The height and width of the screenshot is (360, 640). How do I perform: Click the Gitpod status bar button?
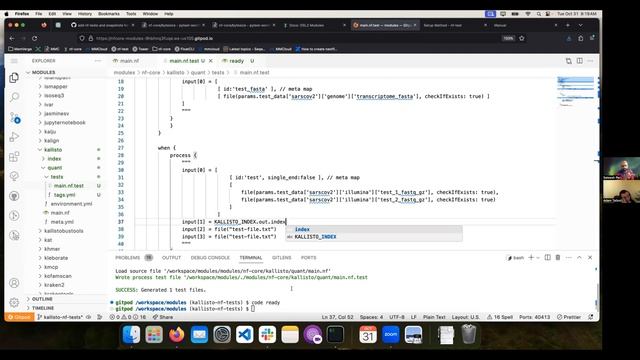click(19, 317)
